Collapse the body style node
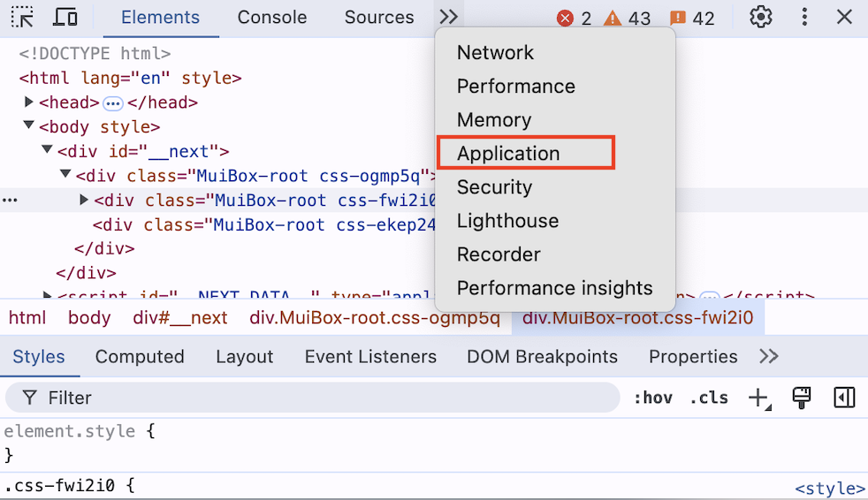The width and height of the screenshot is (868, 500). click(x=29, y=125)
